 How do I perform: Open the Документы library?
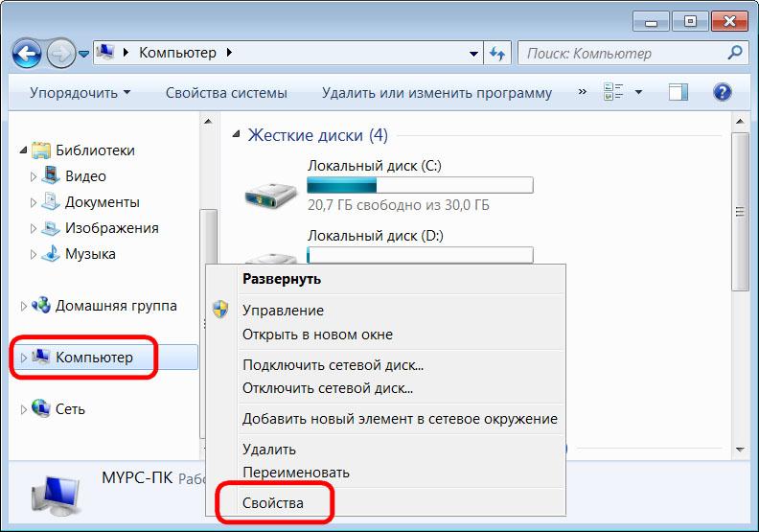coord(103,202)
